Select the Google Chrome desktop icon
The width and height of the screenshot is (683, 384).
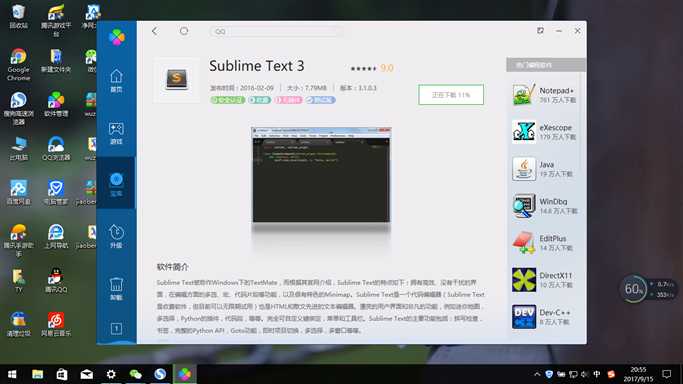(18, 65)
